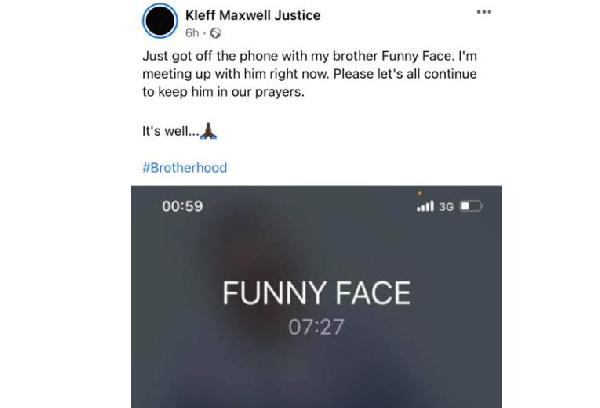Click "meeting up with him right now" text
600x408 pixels.
click(235, 74)
